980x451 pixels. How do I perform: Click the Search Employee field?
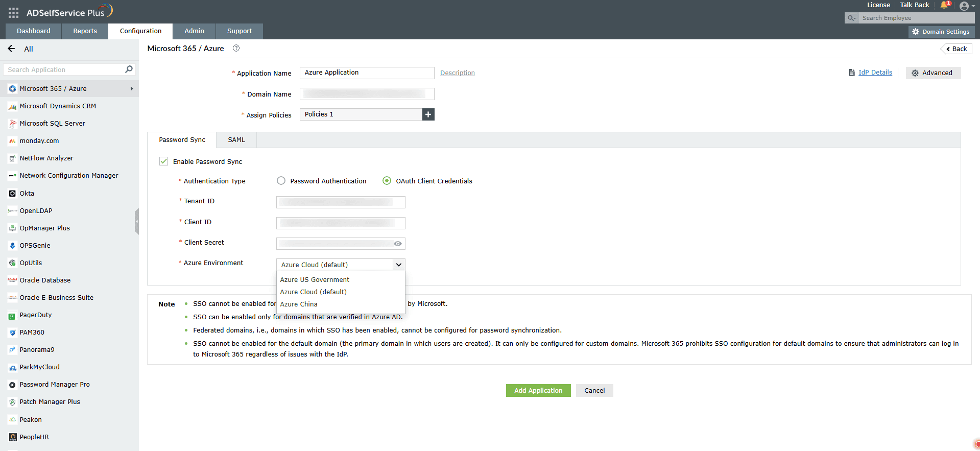(917, 18)
